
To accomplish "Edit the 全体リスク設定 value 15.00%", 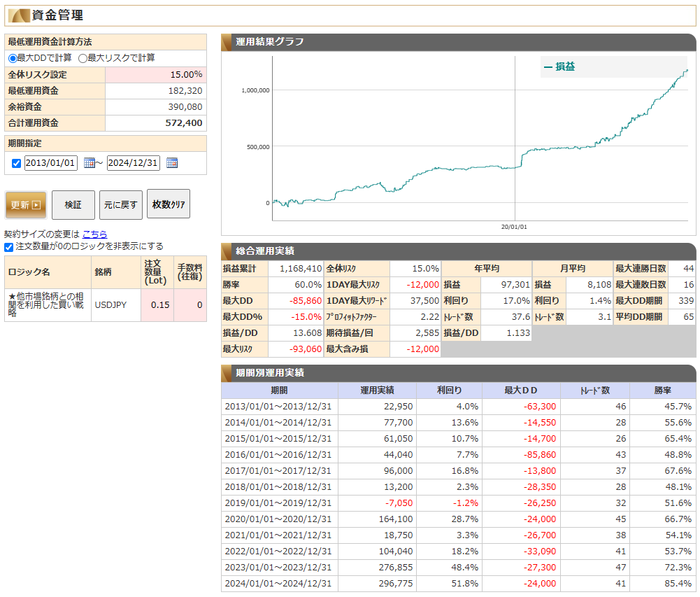I will point(156,75).
